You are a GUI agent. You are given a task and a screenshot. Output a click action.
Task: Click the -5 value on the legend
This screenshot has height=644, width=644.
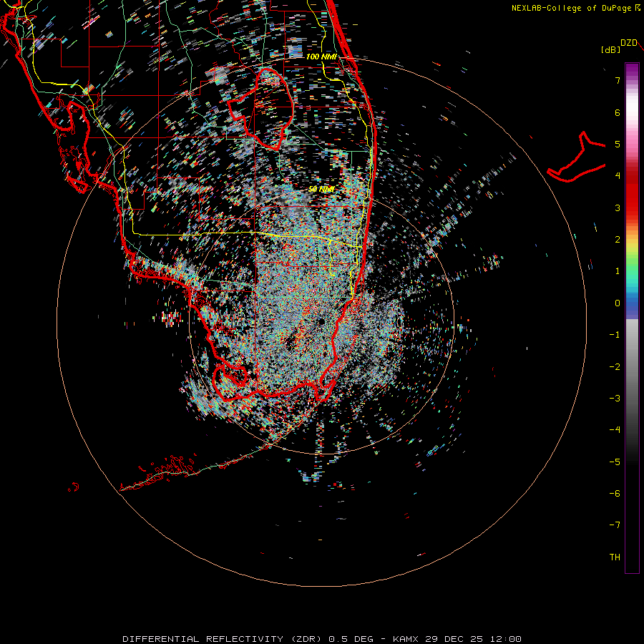click(615, 462)
